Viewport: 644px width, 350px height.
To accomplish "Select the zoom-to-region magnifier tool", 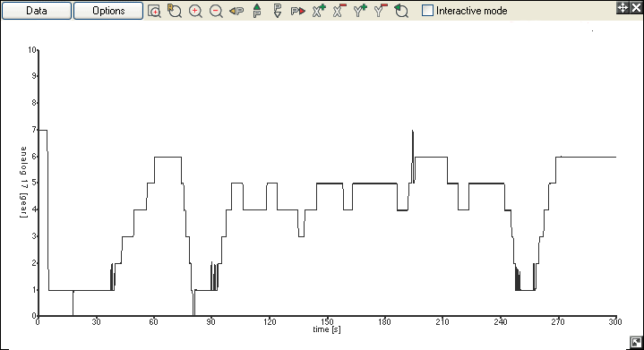I will pyautogui.click(x=154, y=11).
